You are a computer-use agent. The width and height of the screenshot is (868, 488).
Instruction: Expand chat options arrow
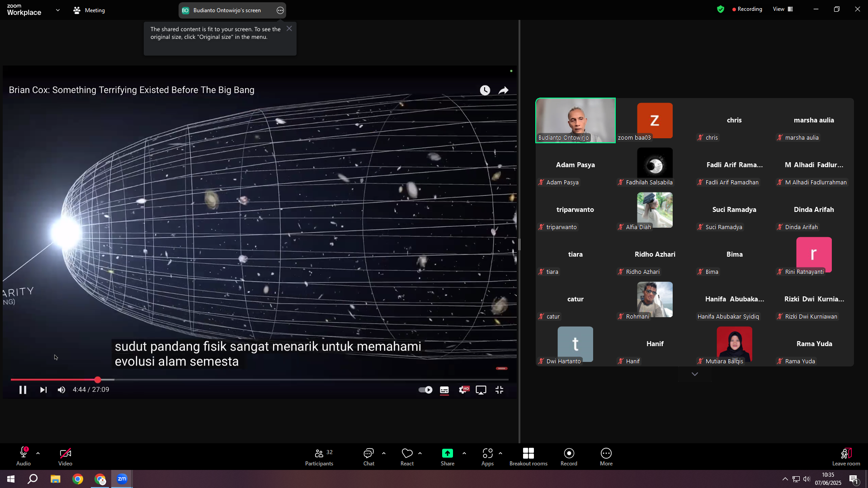(384, 453)
